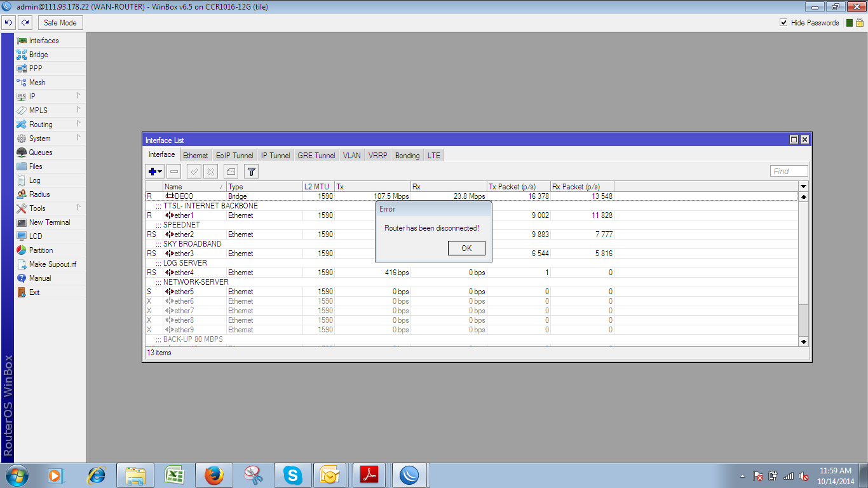Sort by the Type column header
Image resolution: width=868 pixels, height=488 pixels.
pyautogui.click(x=264, y=187)
